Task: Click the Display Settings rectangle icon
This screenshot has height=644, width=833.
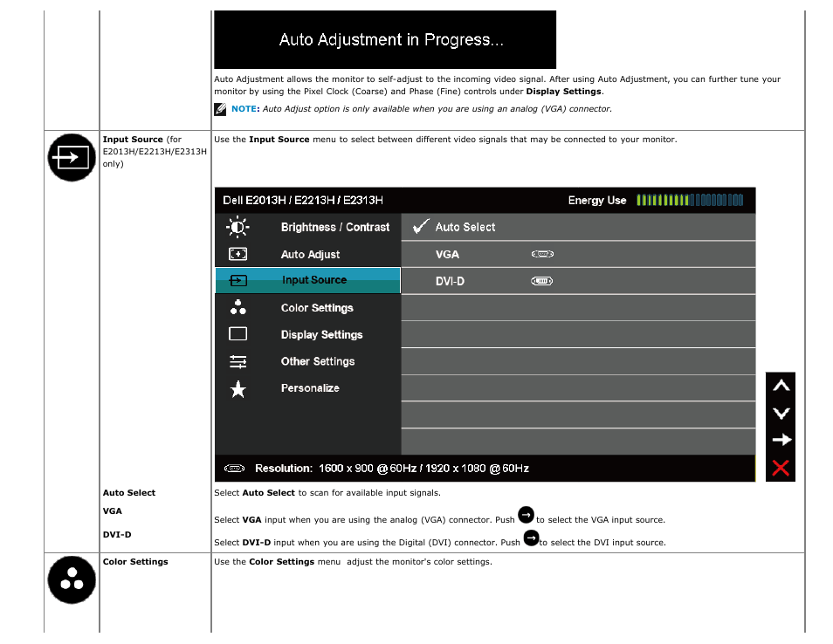Action: (238, 334)
